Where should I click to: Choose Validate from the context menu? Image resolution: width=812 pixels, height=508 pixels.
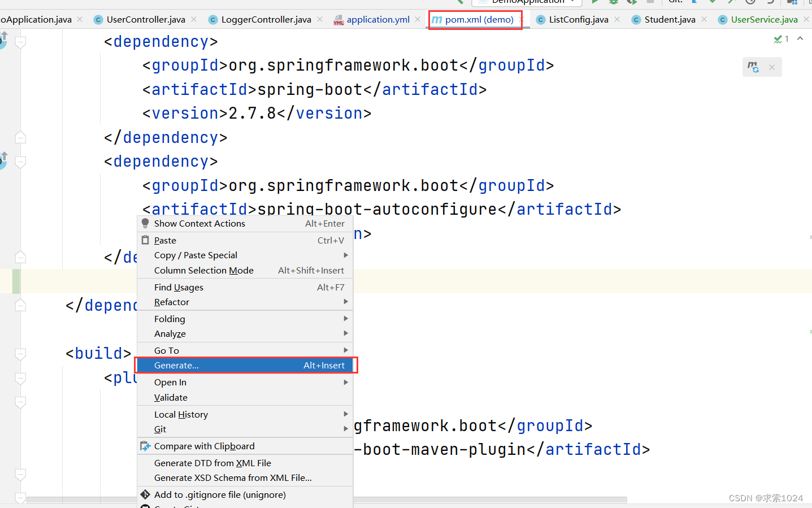pyautogui.click(x=245, y=398)
